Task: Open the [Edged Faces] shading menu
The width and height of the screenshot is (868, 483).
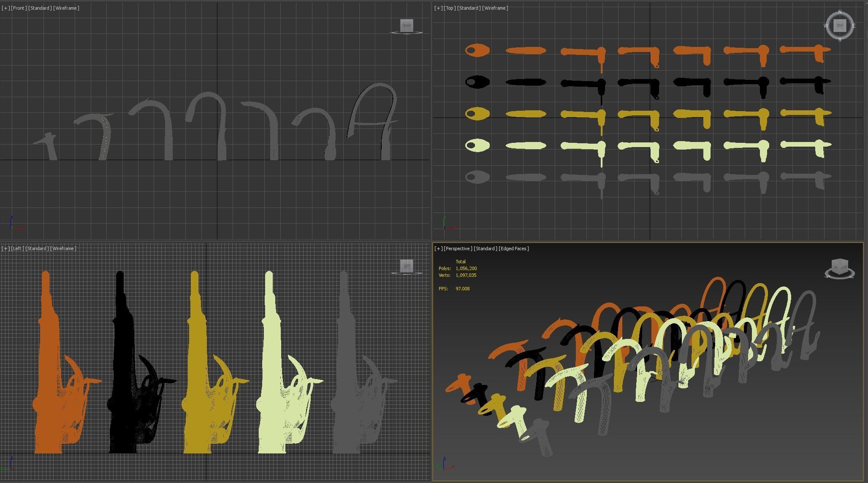Action: 513,248
